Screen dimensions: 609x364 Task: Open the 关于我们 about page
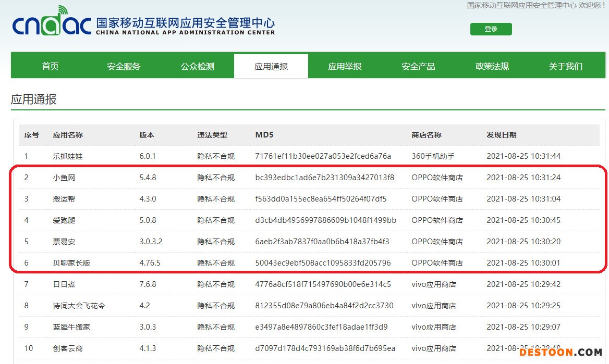click(565, 66)
